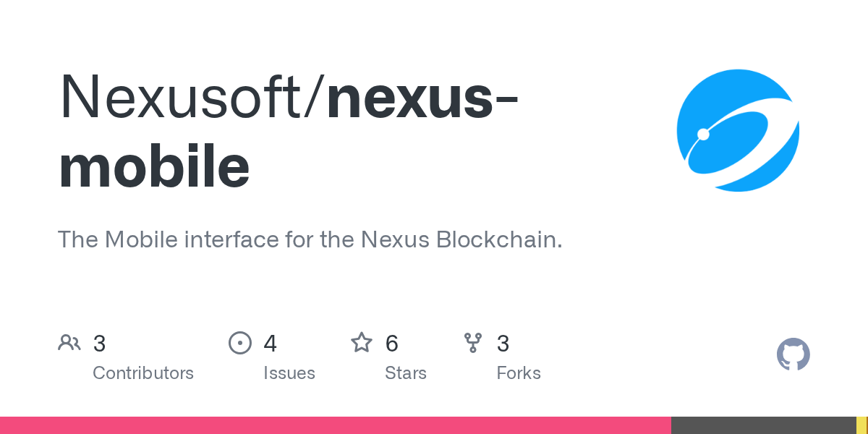Click the Contributors label text

(x=143, y=373)
